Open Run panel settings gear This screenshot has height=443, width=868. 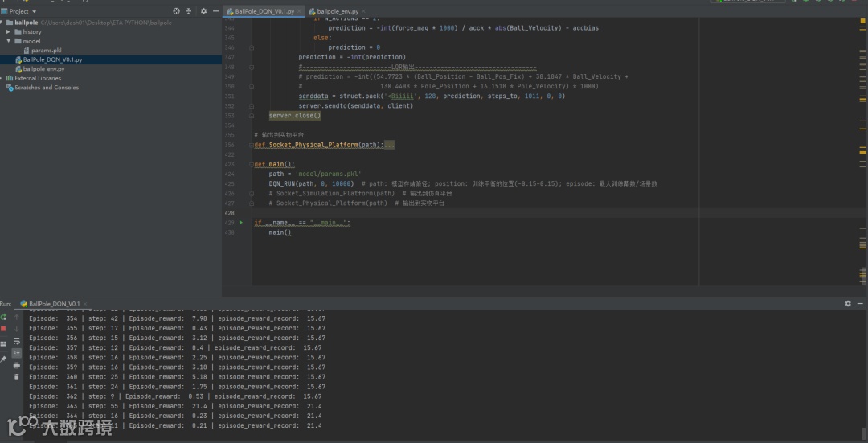pyautogui.click(x=848, y=304)
